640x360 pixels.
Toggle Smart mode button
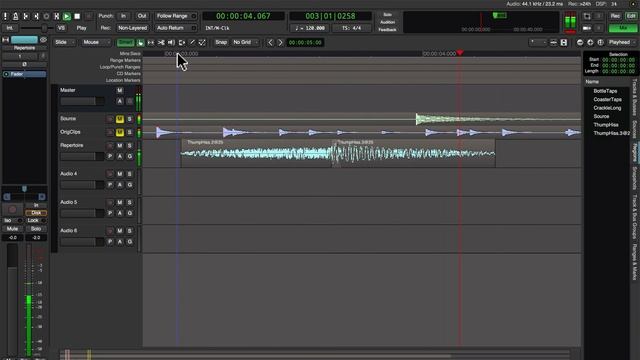pyautogui.click(x=125, y=42)
